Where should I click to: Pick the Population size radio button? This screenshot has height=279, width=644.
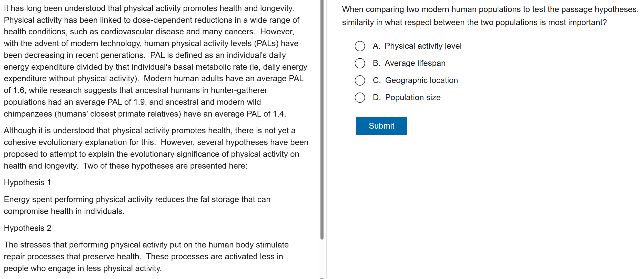click(360, 98)
